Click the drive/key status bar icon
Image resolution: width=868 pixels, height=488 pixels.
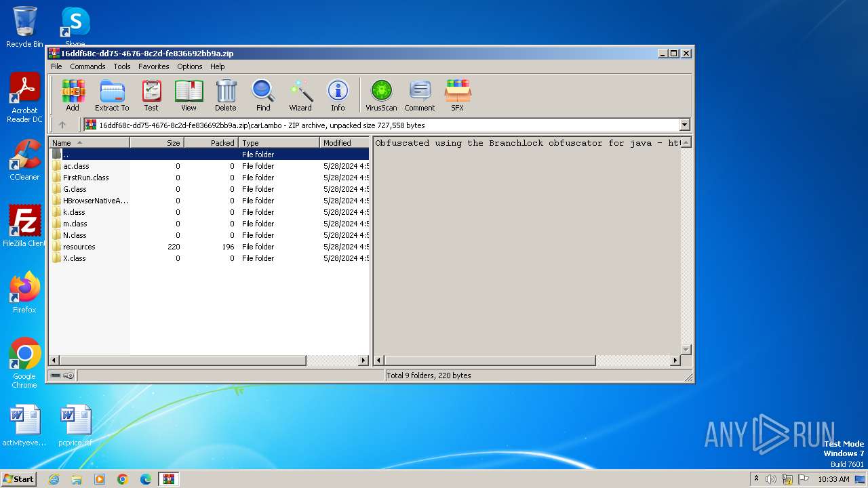tap(62, 375)
